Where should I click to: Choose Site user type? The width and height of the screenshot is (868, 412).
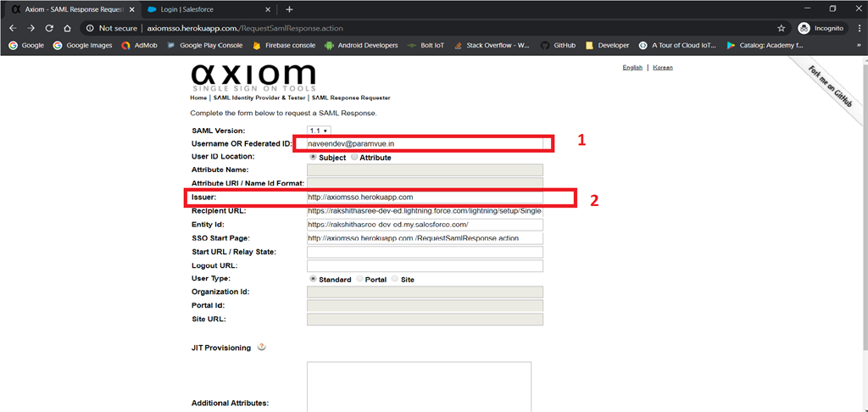click(x=395, y=279)
